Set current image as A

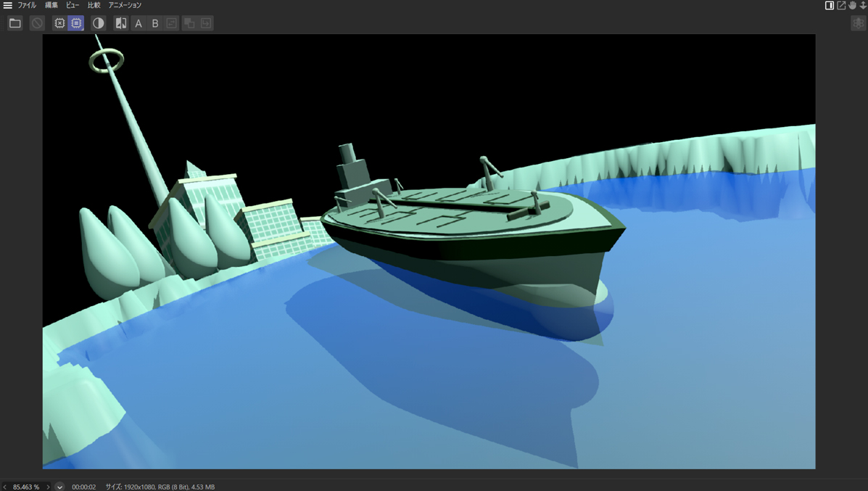coord(139,23)
